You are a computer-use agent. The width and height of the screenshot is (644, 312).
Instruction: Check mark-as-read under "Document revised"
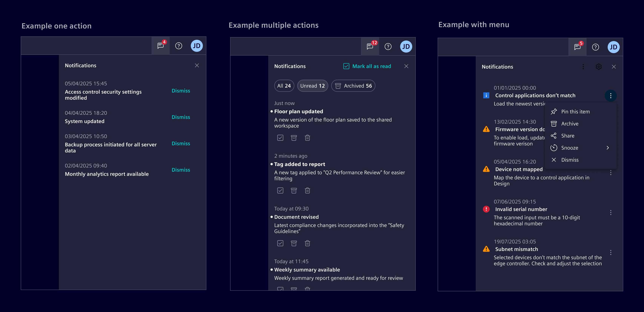[x=280, y=243]
